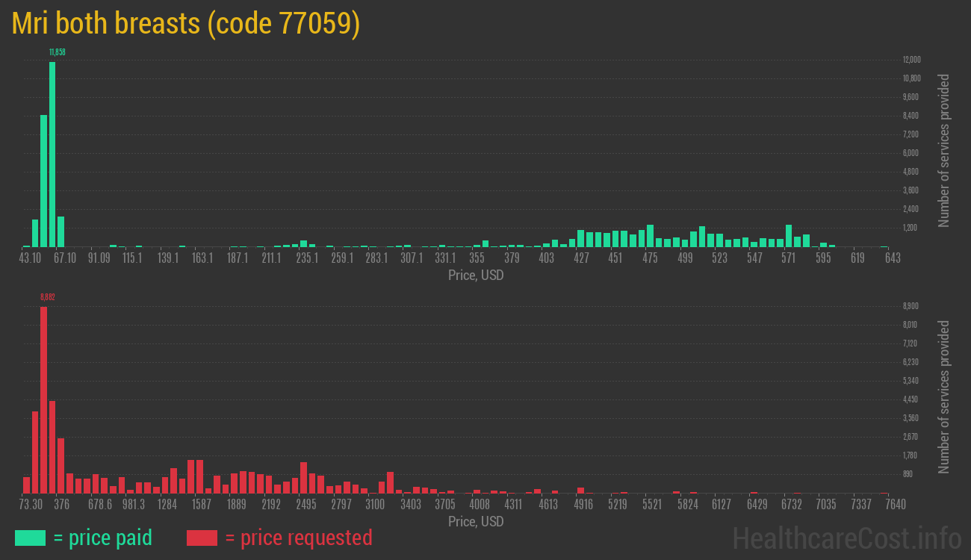This screenshot has width=971, height=560.
Task: Click the bottom chart's Number of services provided label
Action: tap(944, 397)
